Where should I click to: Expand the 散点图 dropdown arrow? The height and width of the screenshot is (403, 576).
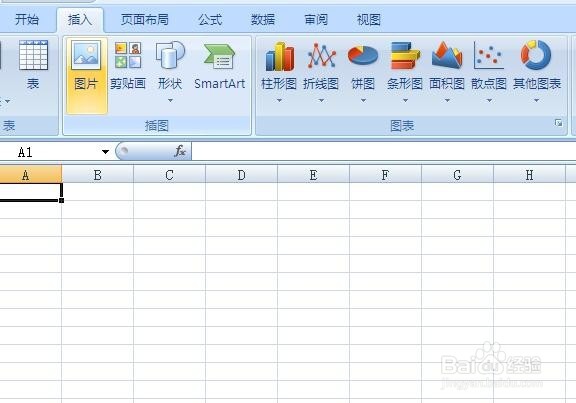[x=489, y=101]
